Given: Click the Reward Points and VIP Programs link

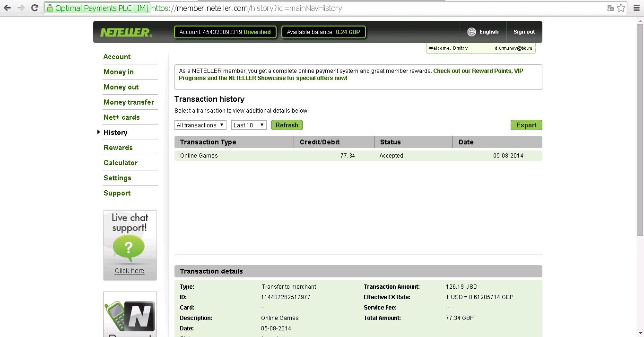Looking at the screenshot, I should point(351,74).
